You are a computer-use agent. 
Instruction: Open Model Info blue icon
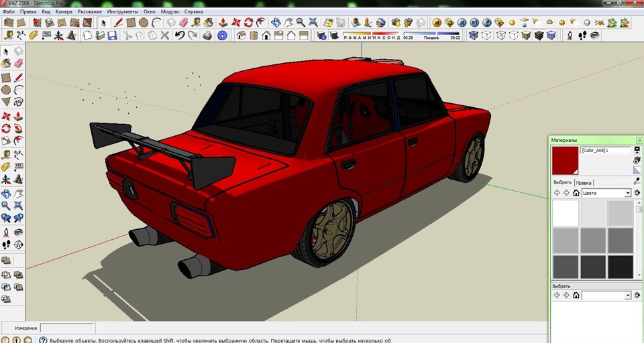[x=222, y=36]
